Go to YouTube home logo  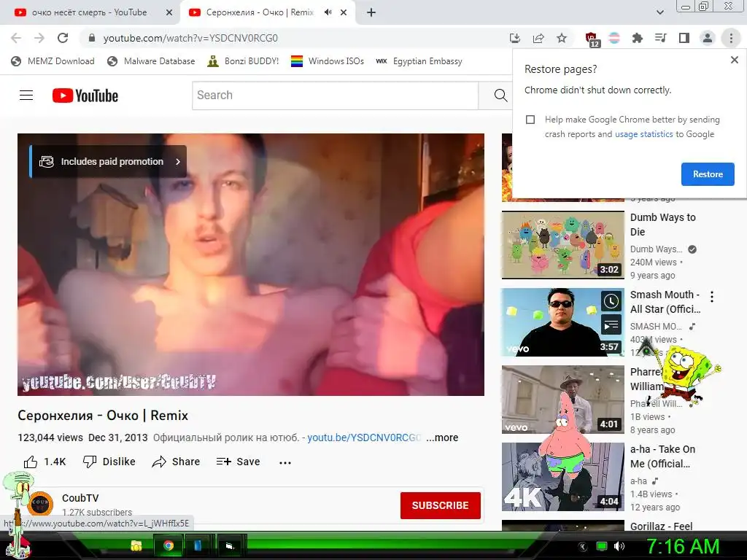coord(85,96)
